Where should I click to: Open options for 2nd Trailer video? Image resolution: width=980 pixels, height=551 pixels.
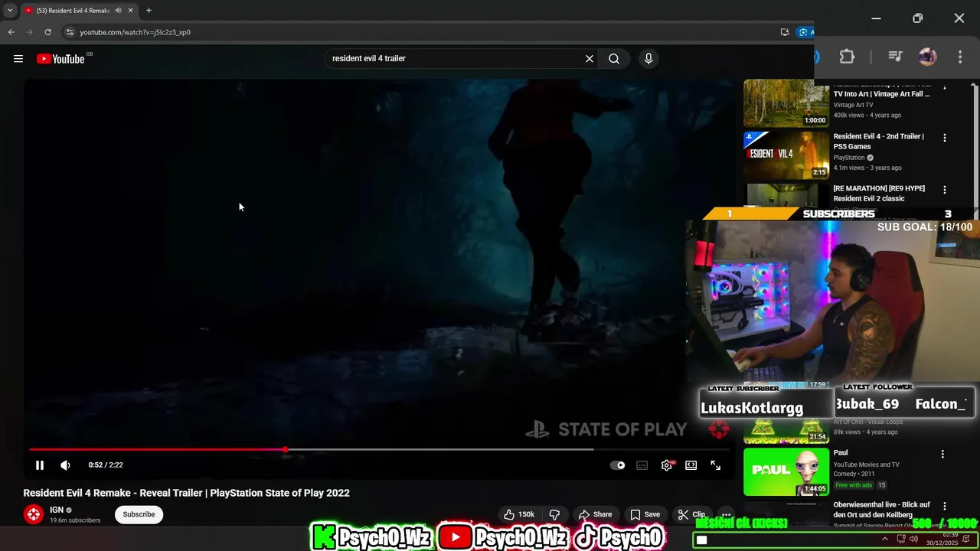(x=944, y=138)
